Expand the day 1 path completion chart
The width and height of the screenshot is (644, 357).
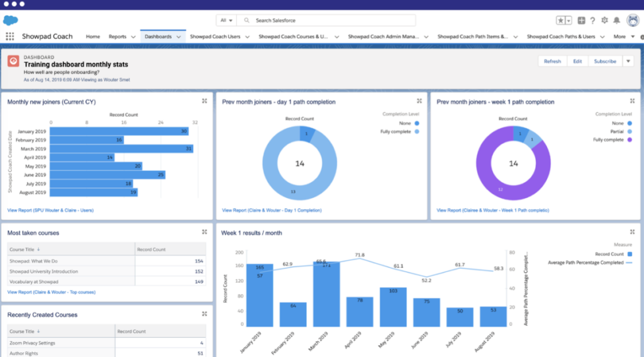tap(419, 101)
